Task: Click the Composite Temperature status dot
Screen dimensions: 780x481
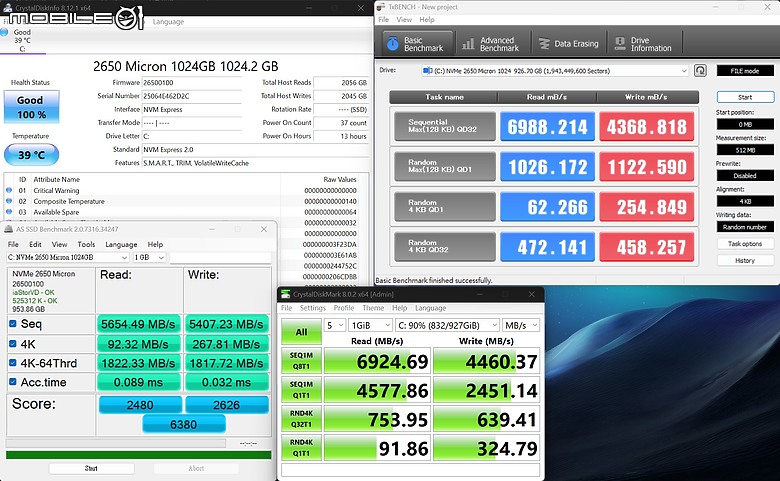Action: click(x=9, y=201)
